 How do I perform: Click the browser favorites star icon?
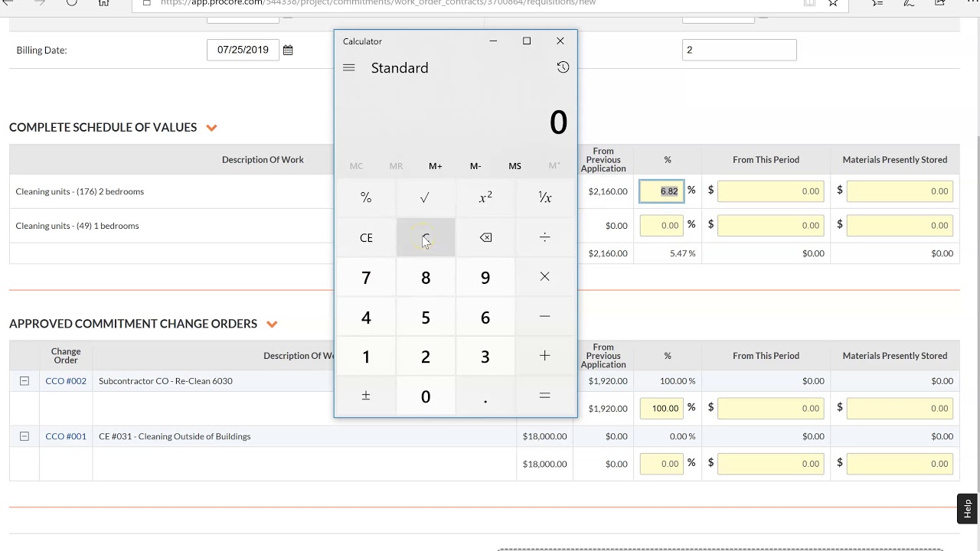point(833,3)
